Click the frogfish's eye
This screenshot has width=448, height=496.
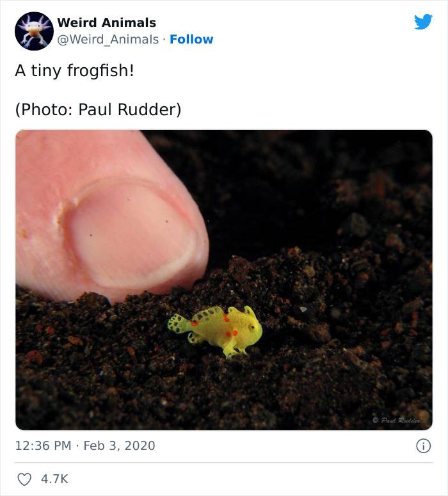coord(252,327)
